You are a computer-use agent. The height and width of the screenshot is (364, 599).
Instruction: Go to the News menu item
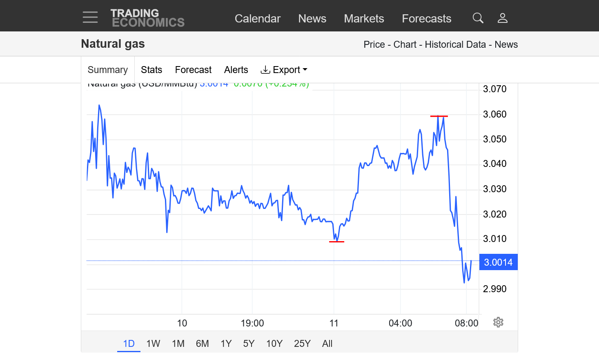pos(312,18)
